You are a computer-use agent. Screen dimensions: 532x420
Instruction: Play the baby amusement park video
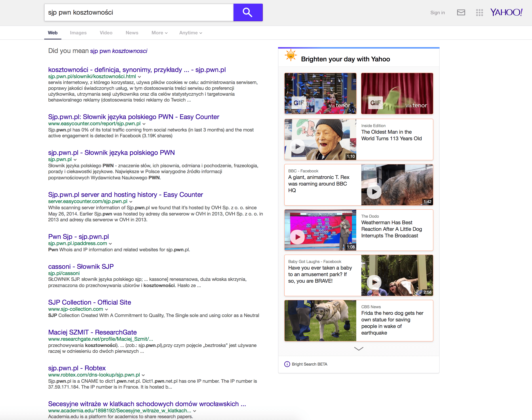(374, 282)
